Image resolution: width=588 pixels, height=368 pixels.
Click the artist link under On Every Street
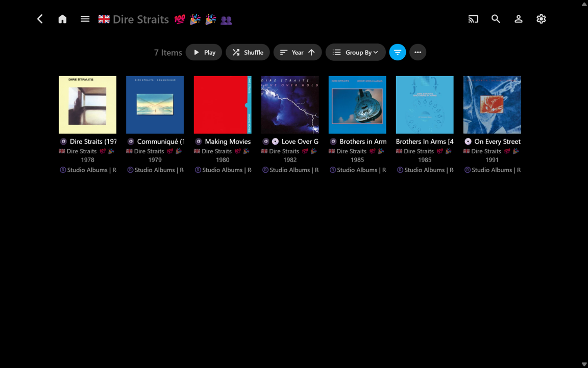pyautogui.click(x=492, y=151)
